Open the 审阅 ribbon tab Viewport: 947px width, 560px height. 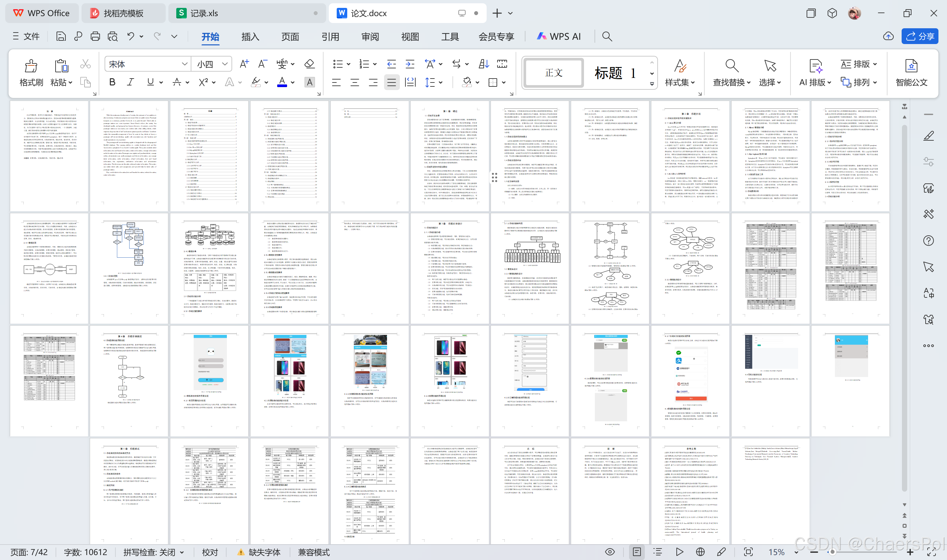pos(370,36)
